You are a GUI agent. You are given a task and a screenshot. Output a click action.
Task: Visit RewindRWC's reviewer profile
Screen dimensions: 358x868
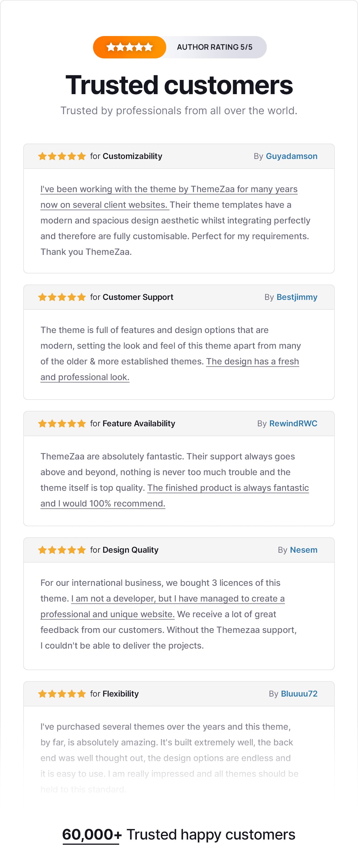point(293,424)
